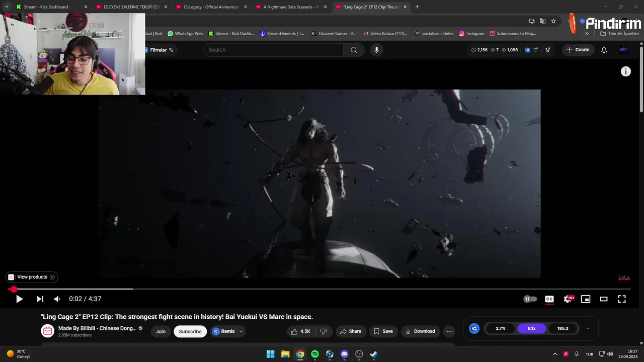The width and height of the screenshot is (644, 362).
Task: Open Gelen Kutusu Gmail bookmark
Action: tap(385, 34)
